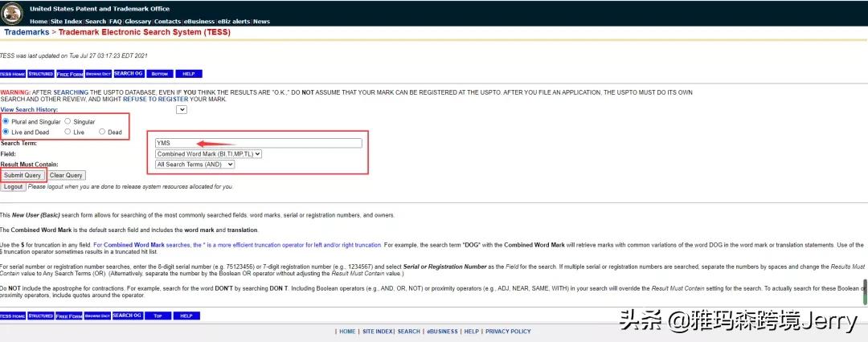Screen dimensions: 868x342
Task: Click the Clear Query button
Action: click(x=67, y=175)
